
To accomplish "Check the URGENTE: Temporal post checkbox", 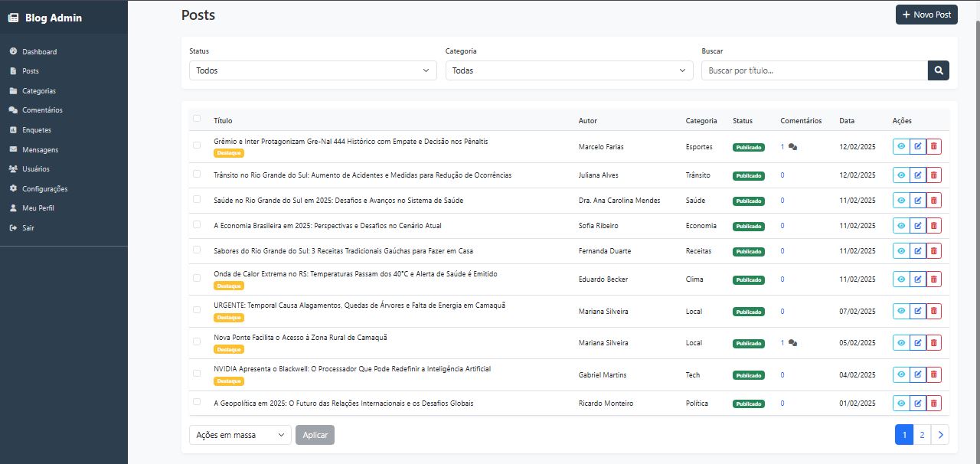I will (197, 309).
